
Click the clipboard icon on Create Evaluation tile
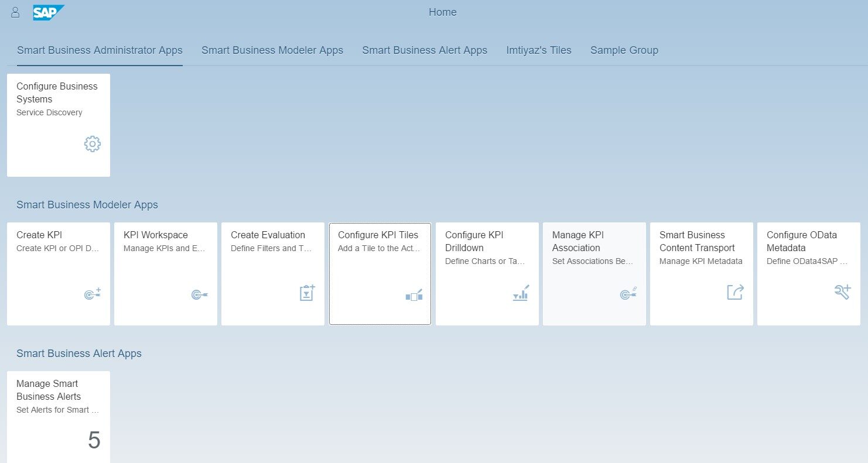[306, 293]
